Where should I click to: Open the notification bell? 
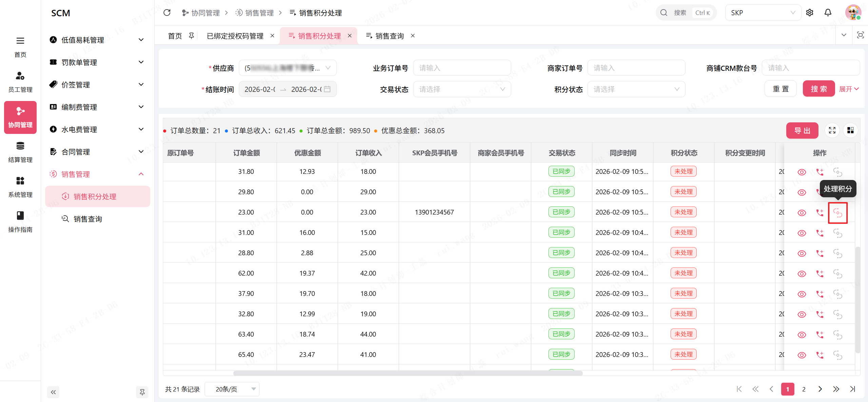pyautogui.click(x=828, y=13)
